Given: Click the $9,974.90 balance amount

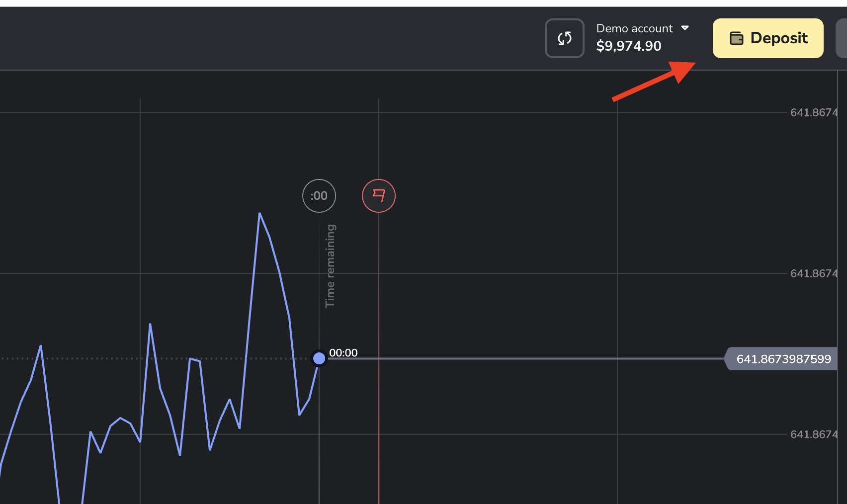Looking at the screenshot, I should [629, 46].
